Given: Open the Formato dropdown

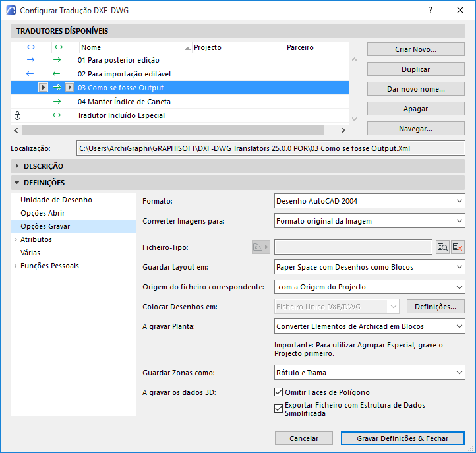Looking at the screenshot, I should 369,201.
